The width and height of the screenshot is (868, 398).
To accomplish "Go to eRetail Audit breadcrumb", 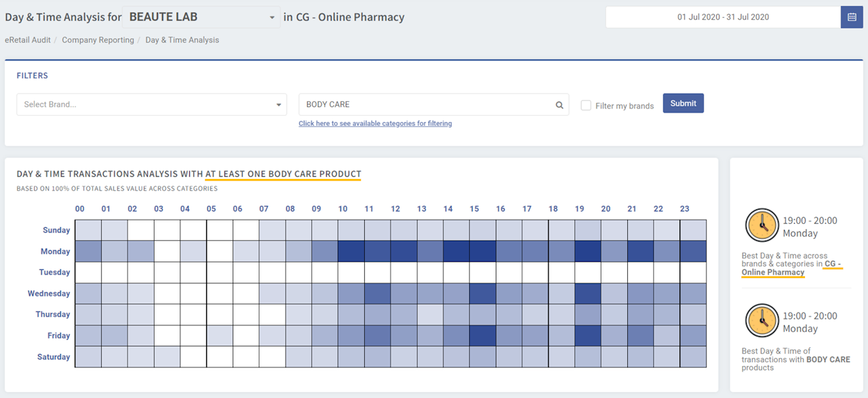I will coord(28,40).
